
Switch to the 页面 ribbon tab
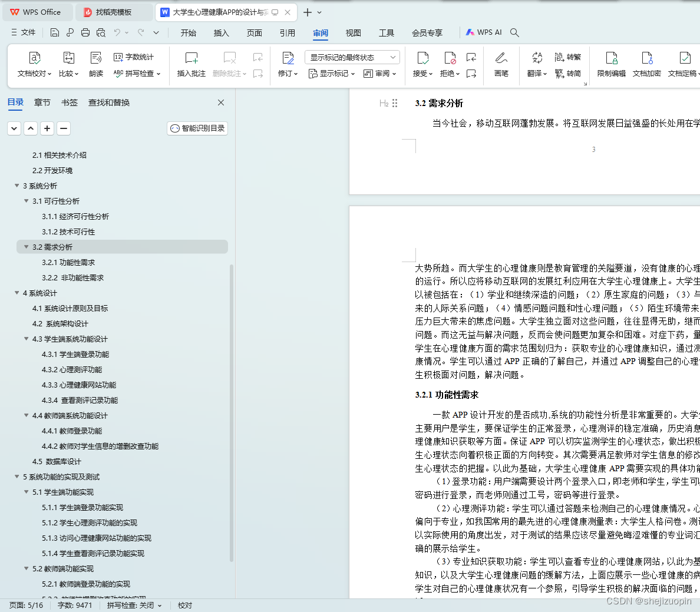[x=254, y=32]
